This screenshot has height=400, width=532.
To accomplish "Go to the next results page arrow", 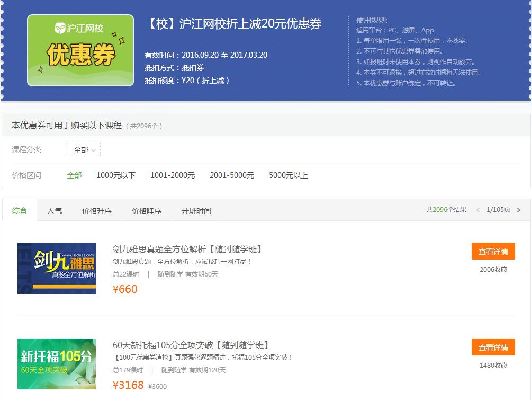I will (518, 210).
